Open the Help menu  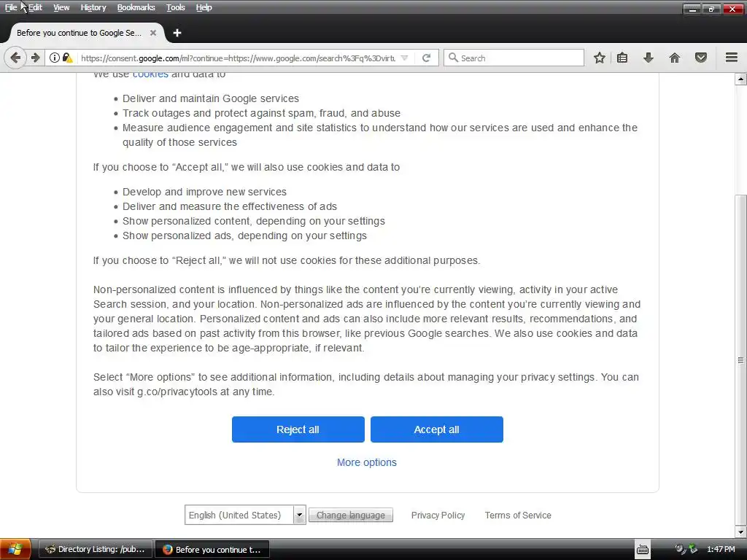(x=204, y=7)
